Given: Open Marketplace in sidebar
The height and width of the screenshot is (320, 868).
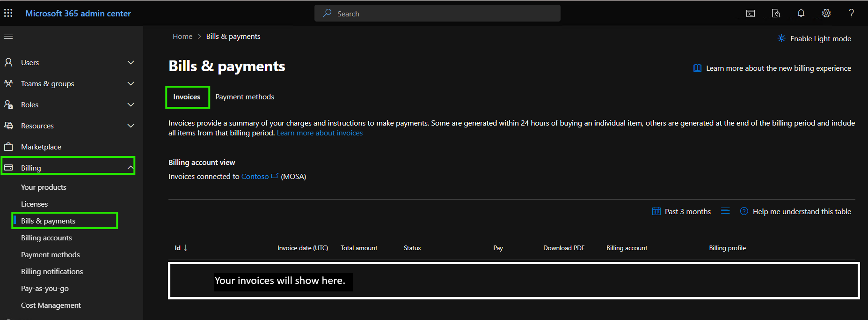Looking at the screenshot, I should click(x=41, y=147).
